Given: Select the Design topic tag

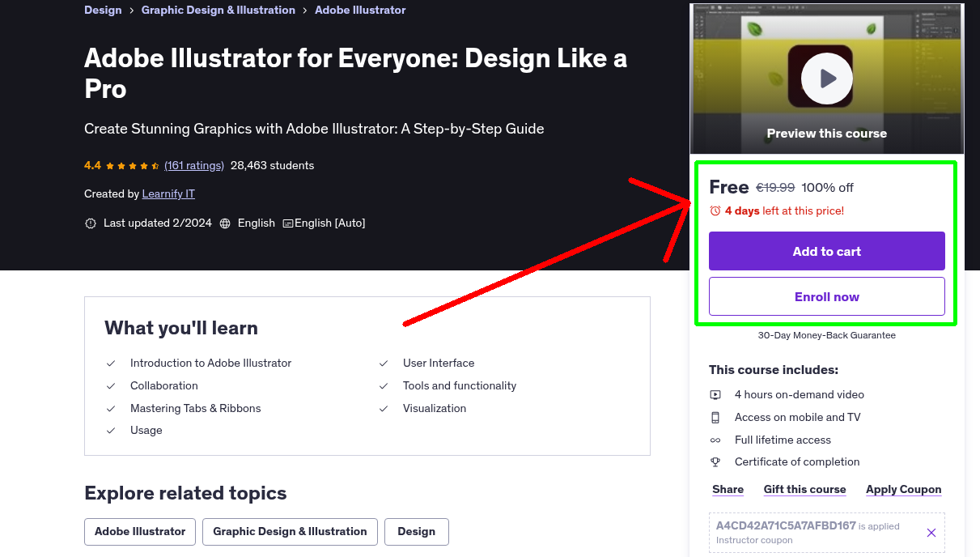Looking at the screenshot, I should pyautogui.click(x=417, y=532).
